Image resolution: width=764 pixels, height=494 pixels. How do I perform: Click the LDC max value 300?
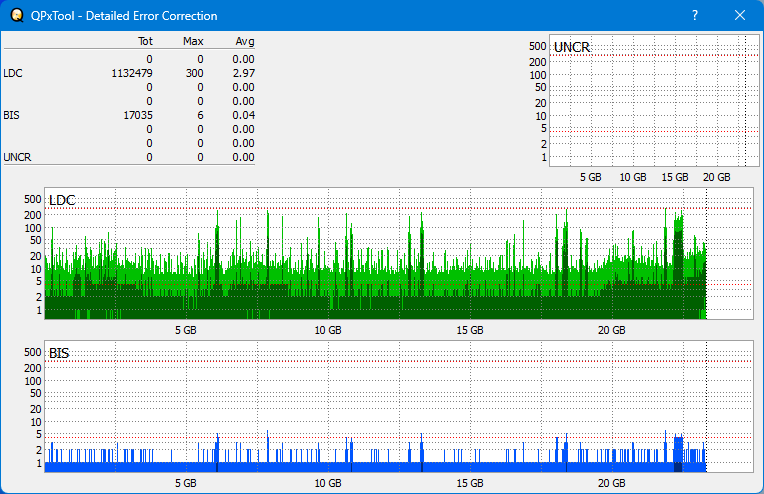coord(194,73)
